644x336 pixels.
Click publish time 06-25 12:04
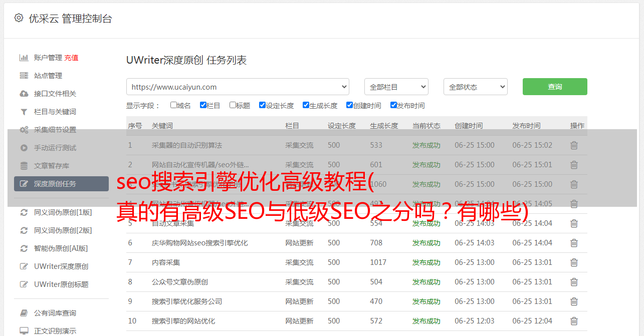coord(532,321)
